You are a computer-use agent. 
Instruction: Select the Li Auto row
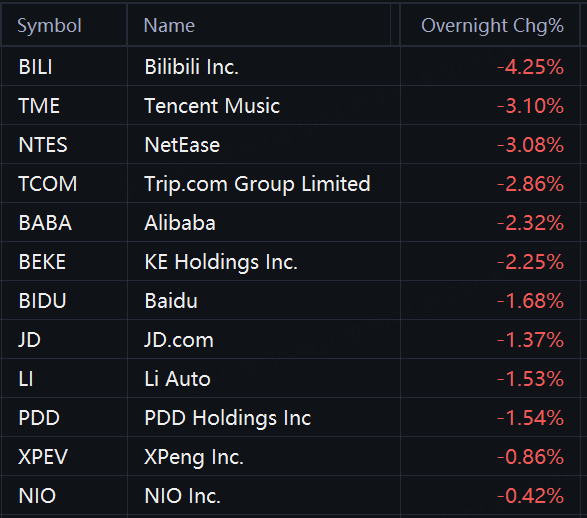pos(294,378)
